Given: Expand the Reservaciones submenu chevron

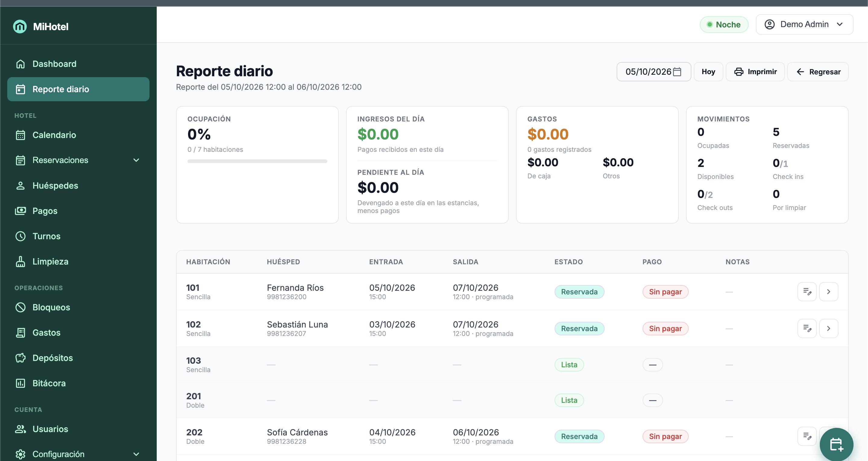Looking at the screenshot, I should (136, 160).
